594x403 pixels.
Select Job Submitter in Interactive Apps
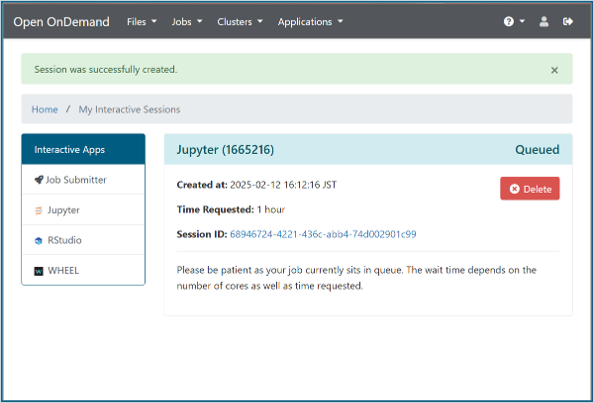click(x=83, y=180)
